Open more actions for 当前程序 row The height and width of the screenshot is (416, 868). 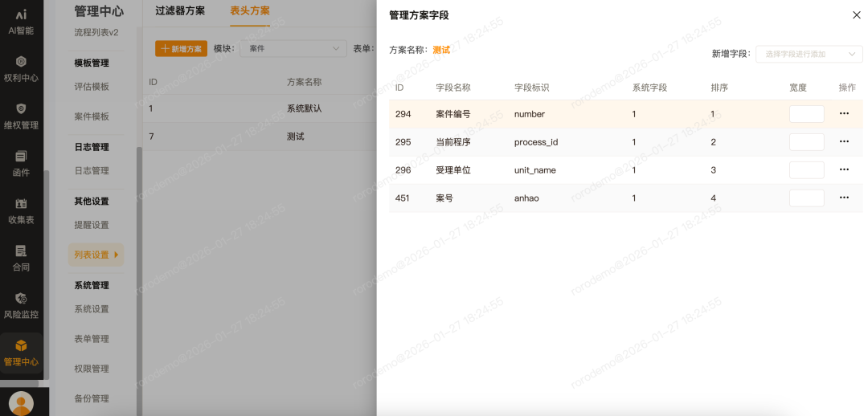pyautogui.click(x=844, y=141)
